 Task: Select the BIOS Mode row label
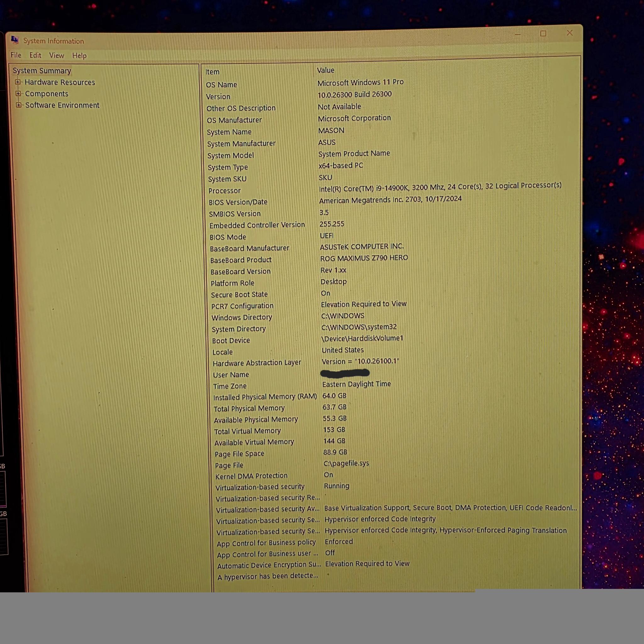coord(228,237)
